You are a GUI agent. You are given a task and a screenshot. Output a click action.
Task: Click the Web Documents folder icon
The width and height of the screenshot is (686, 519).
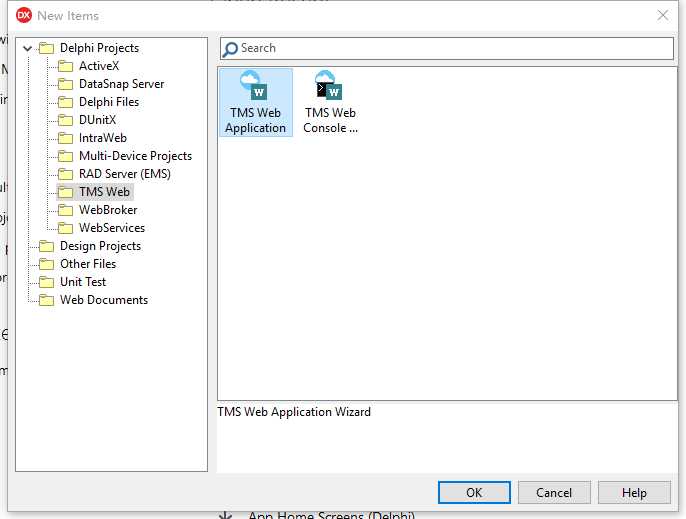pyautogui.click(x=46, y=300)
